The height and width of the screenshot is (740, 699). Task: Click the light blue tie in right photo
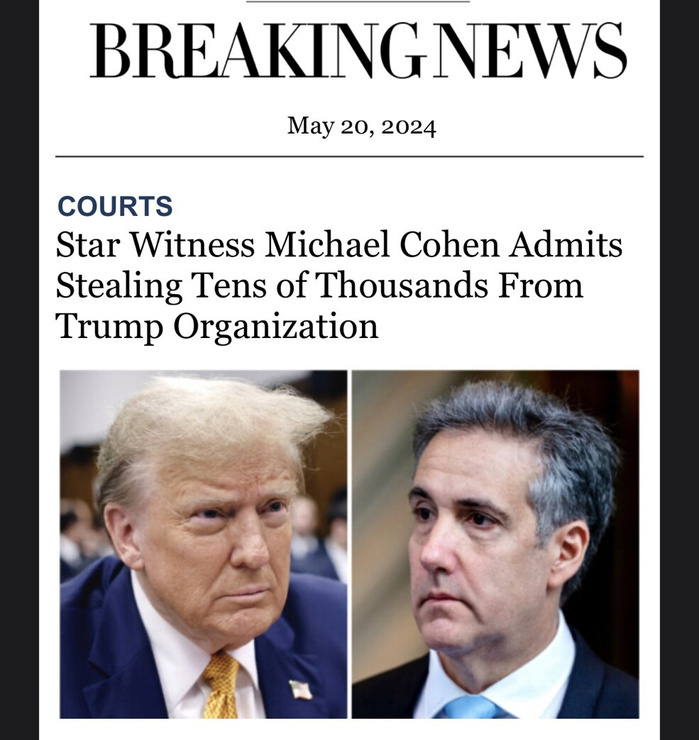pyautogui.click(x=470, y=706)
